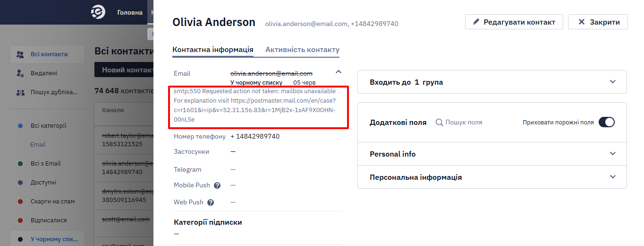
Task: Switch to Активність контакту tab
Action: tap(302, 50)
